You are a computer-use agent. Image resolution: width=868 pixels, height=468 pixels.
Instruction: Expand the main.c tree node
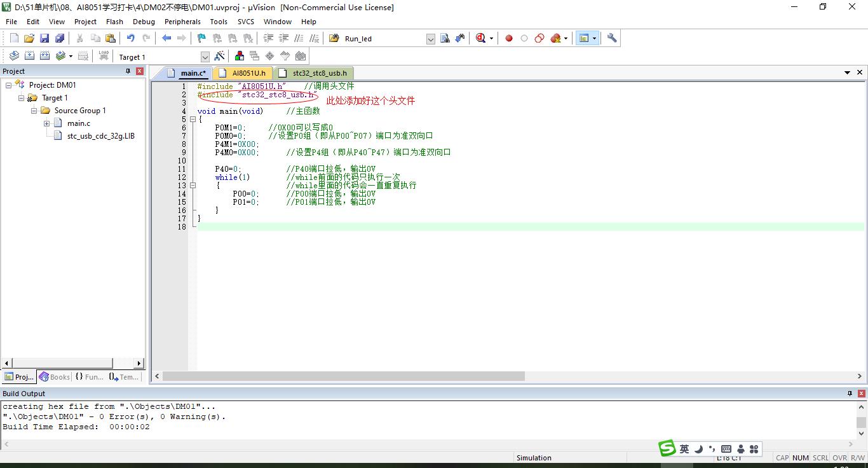pos(47,123)
